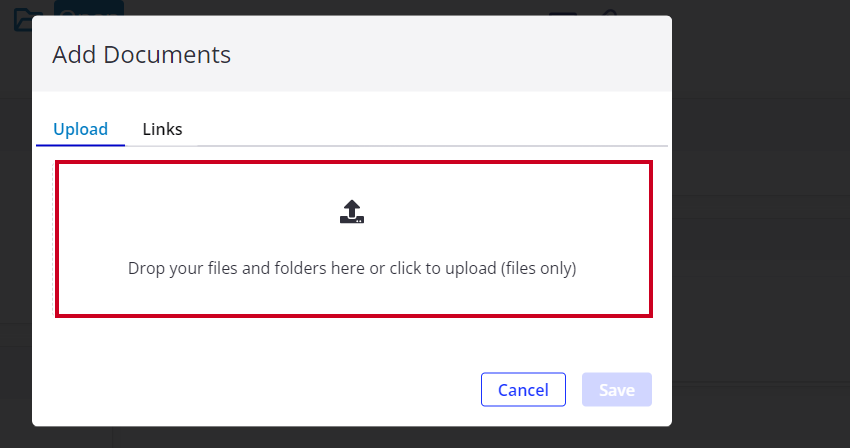Click the dimmed backdrop below the dialog

tap(352, 437)
